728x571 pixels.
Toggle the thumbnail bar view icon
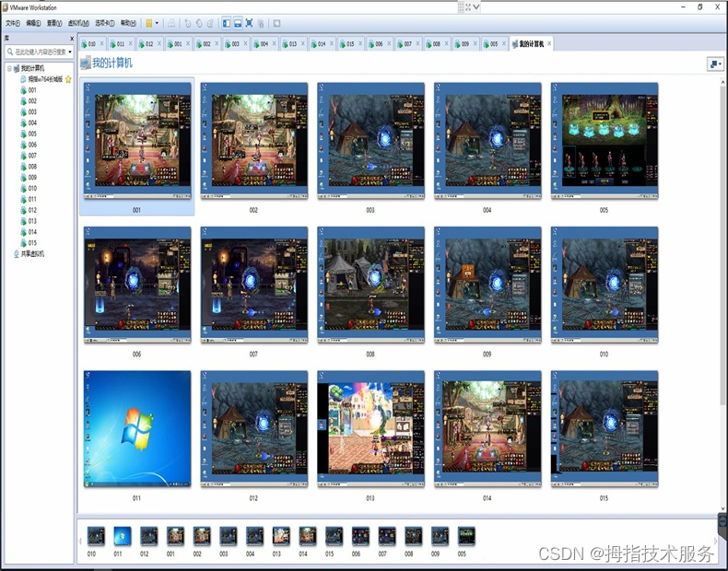coord(238,23)
